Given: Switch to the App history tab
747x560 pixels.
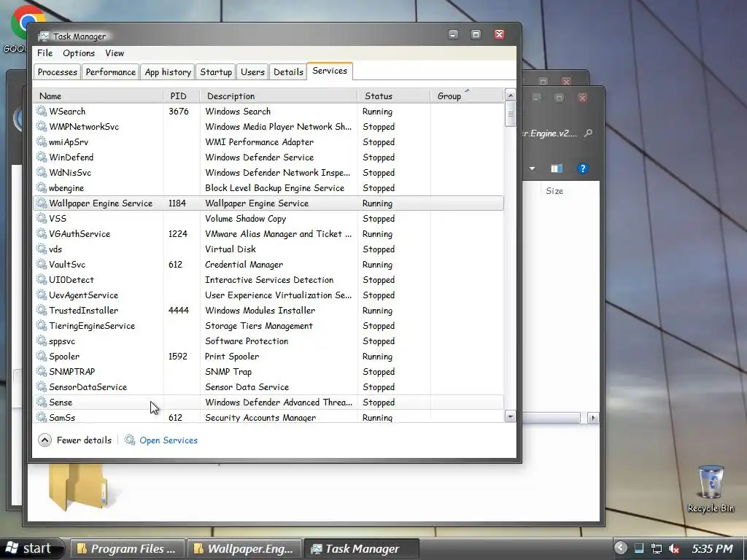Looking at the screenshot, I should [x=168, y=72].
